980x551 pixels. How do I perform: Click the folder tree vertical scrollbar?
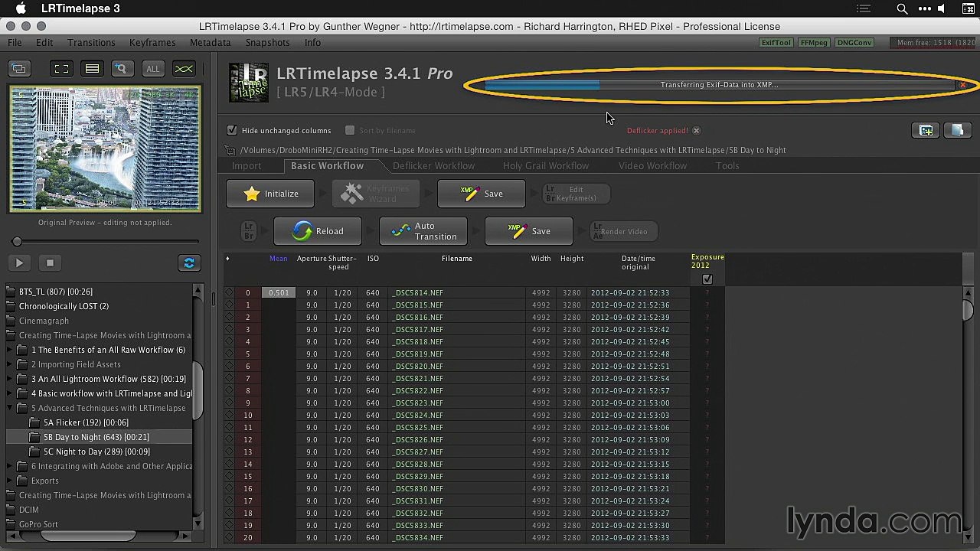(198, 390)
